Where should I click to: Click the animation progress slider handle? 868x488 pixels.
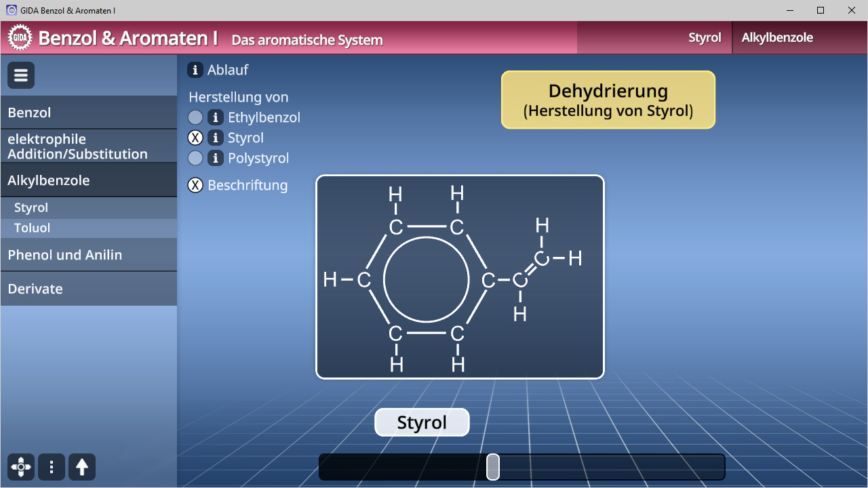tap(493, 467)
